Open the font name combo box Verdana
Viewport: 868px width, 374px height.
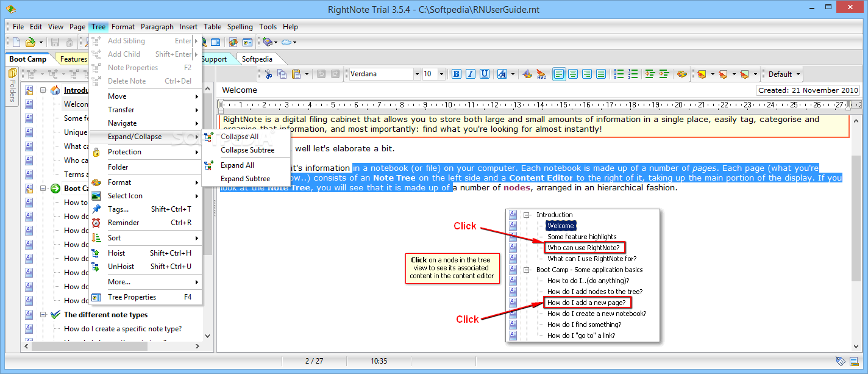point(385,74)
